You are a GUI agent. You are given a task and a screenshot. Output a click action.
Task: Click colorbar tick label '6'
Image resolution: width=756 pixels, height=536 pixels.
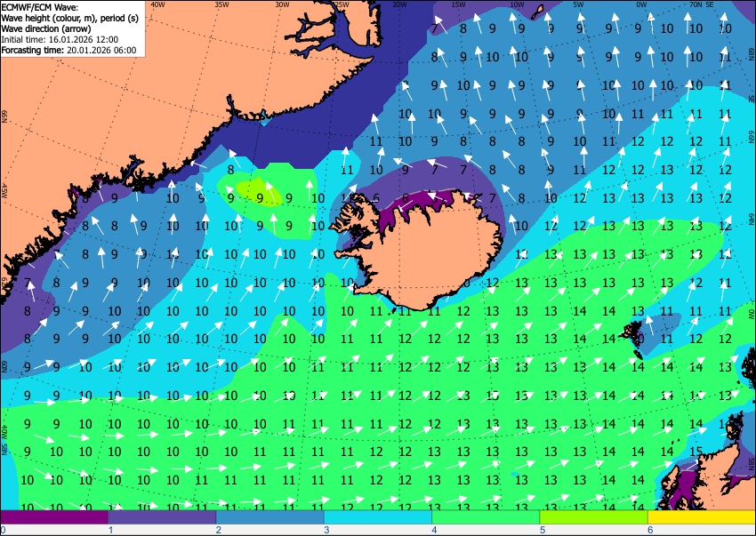pos(650,530)
